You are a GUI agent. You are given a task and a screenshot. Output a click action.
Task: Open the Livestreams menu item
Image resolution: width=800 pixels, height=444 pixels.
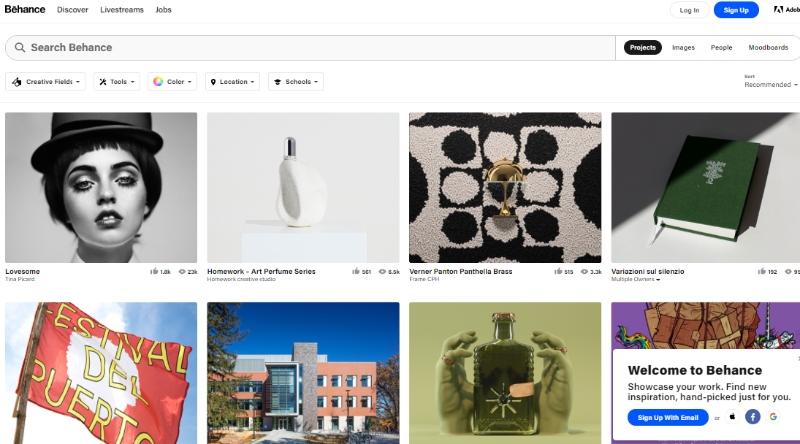[x=122, y=10]
